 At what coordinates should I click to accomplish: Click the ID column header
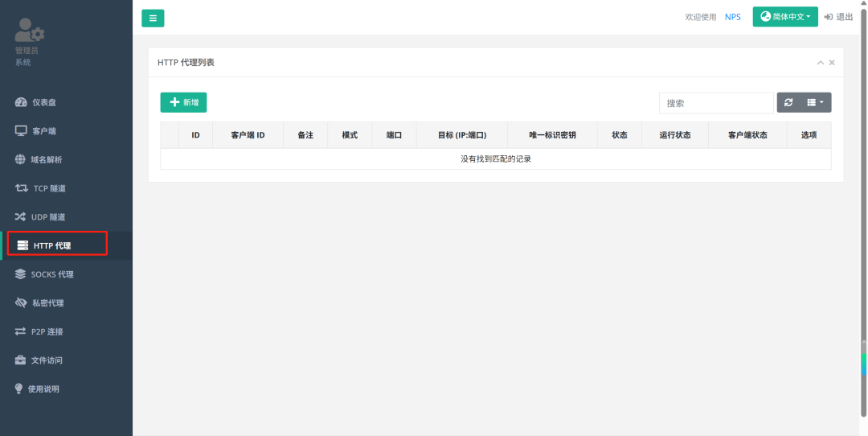click(195, 135)
